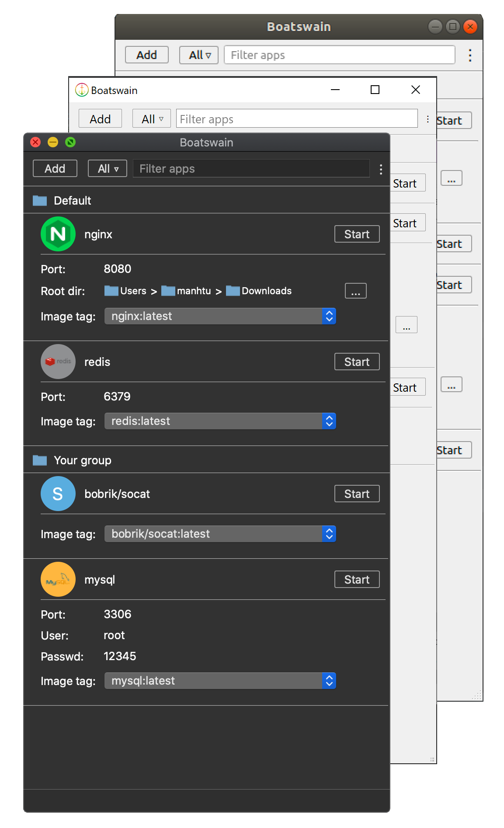Select the Default group header
504x828 pixels.
coord(206,200)
